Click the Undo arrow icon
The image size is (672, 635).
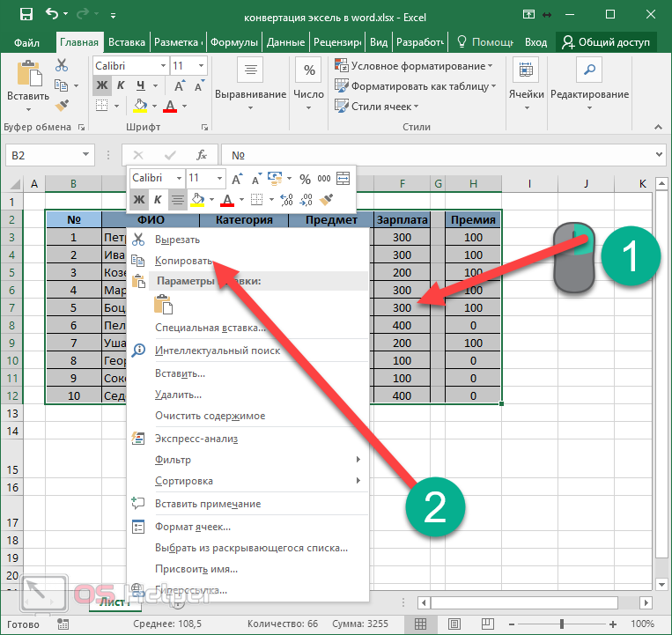click(x=52, y=15)
